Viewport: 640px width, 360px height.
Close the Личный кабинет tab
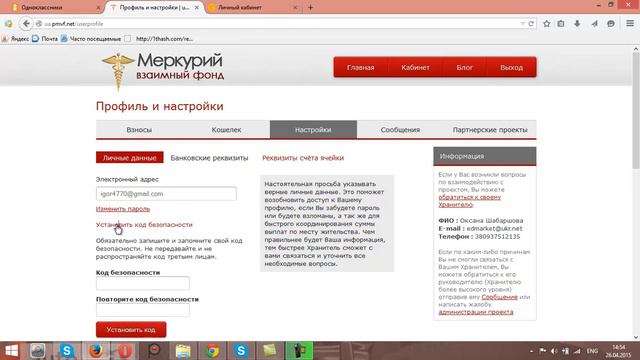tap(295, 7)
